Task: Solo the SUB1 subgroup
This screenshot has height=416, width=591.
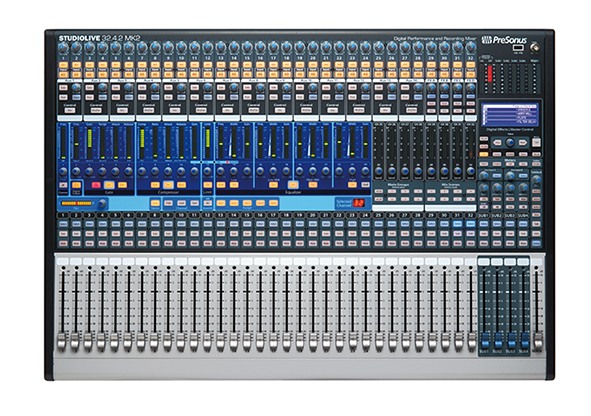Action: pos(484,234)
